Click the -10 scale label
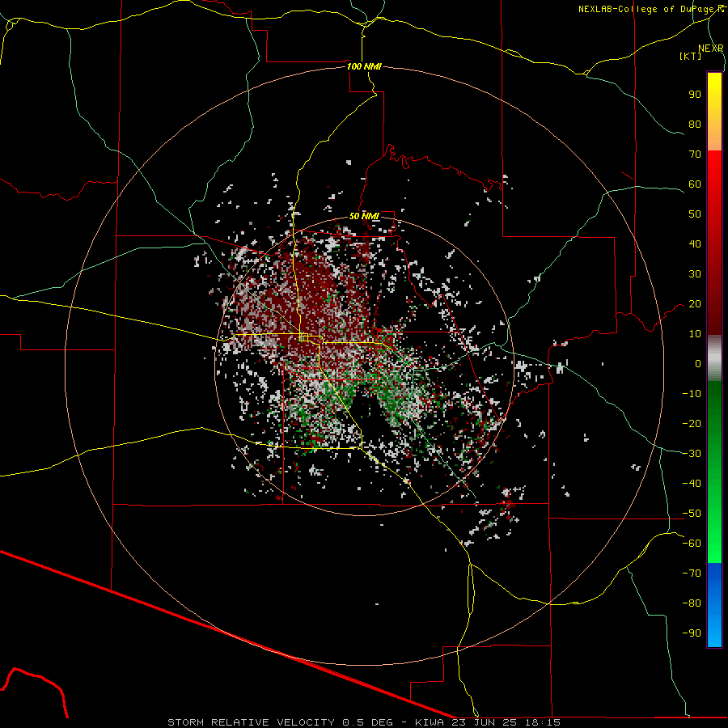Screen dimensions: 728x728 point(692,394)
